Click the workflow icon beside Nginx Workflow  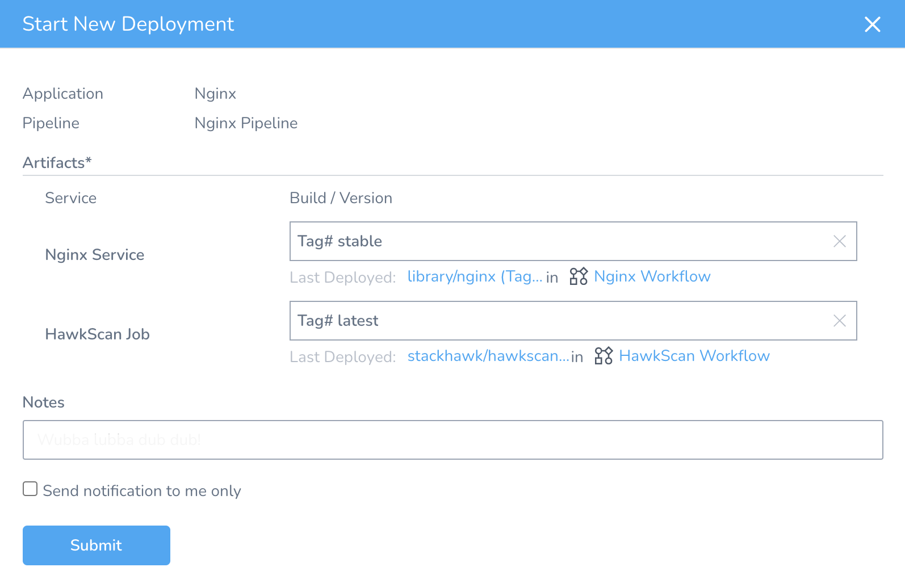(x=579, y=276)
